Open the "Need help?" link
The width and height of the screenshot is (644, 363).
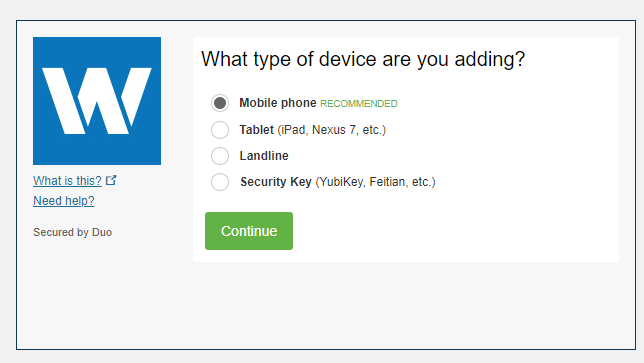(x=64, y=201)
